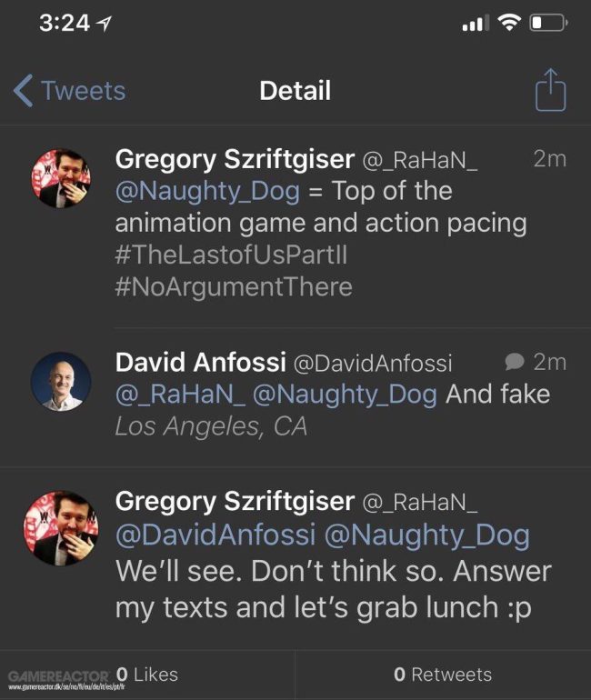Tap the location arrow in status bar
Screen dimensions: 591x700
click(104, 24)
